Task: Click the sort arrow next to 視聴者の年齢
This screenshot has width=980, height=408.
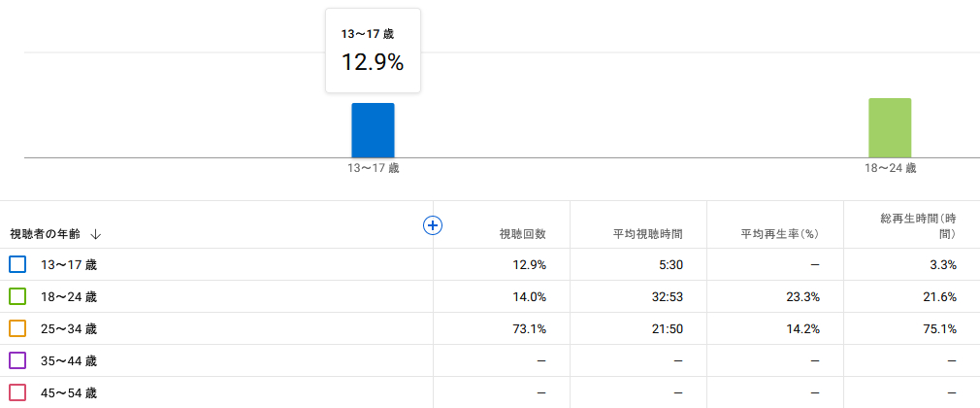Action: coord(95,235)
